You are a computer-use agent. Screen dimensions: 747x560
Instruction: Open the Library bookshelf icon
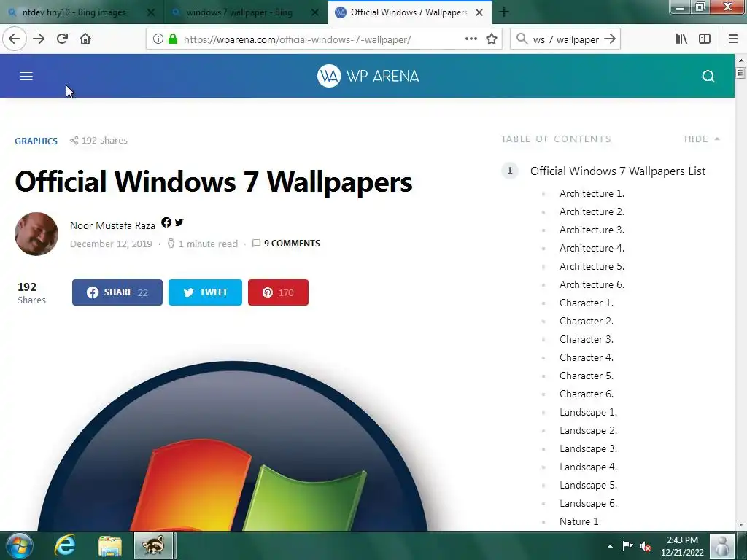[x=681, y=39]
